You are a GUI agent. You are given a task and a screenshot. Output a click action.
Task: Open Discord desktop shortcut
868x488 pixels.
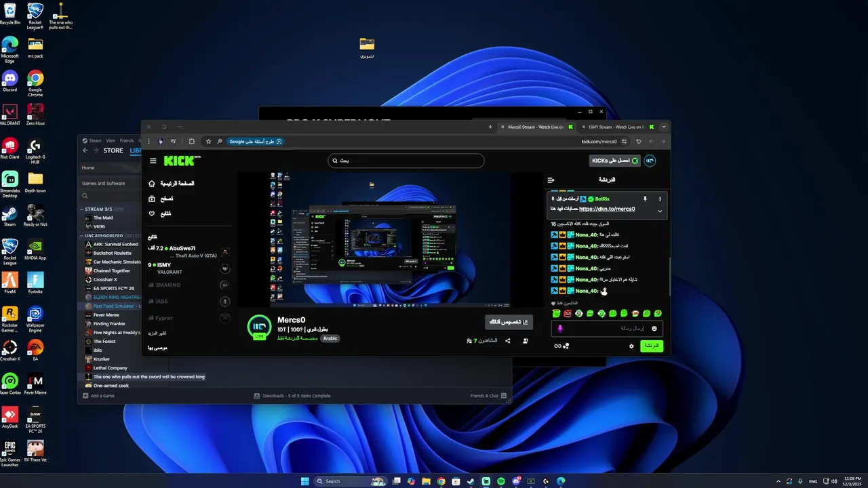pyautogui.click(x=9, y=81)
